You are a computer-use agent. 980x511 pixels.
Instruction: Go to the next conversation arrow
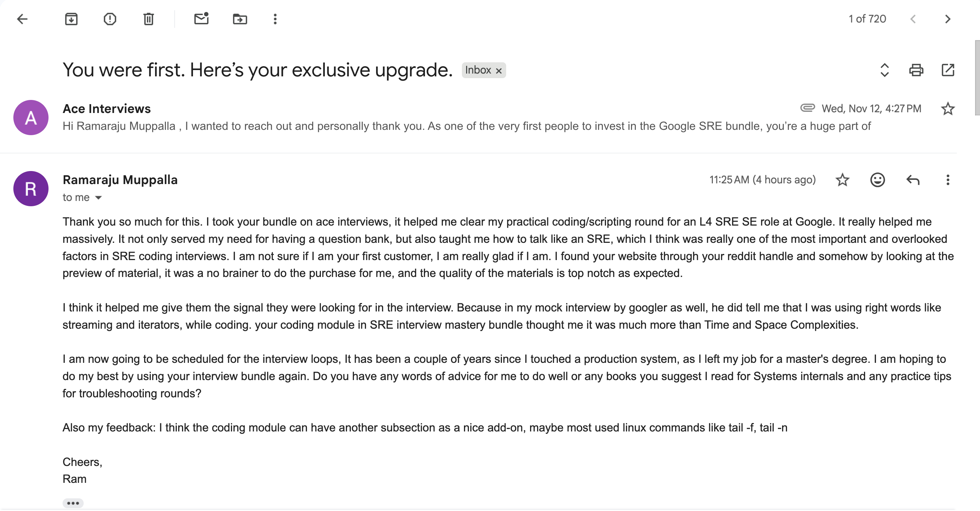[948, 19]
